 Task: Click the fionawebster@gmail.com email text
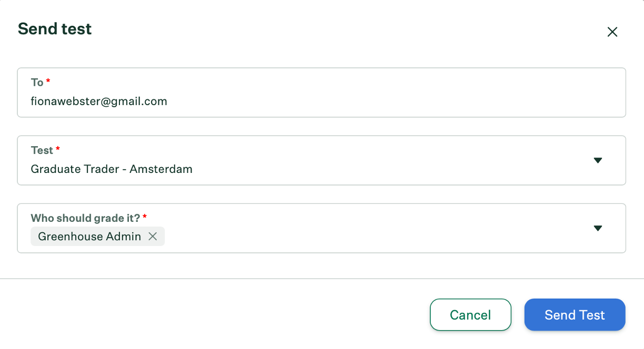(x=99, y=101)
